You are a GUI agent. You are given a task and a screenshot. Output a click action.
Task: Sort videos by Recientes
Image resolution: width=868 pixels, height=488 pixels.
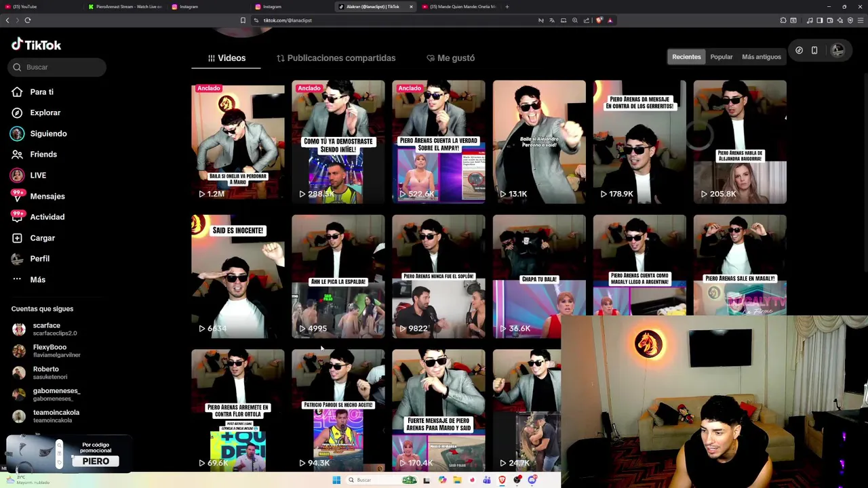click(x=686, y=57)
